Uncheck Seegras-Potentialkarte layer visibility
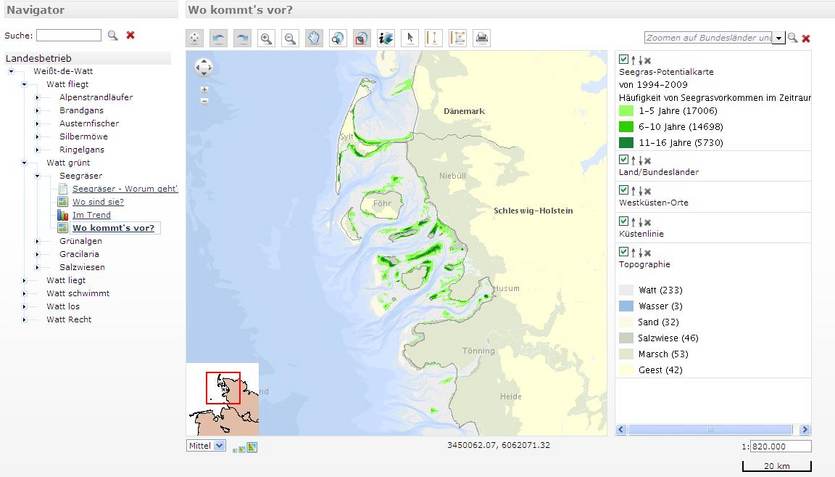Viewport: 835px width, 477px height. pos(624,60)
